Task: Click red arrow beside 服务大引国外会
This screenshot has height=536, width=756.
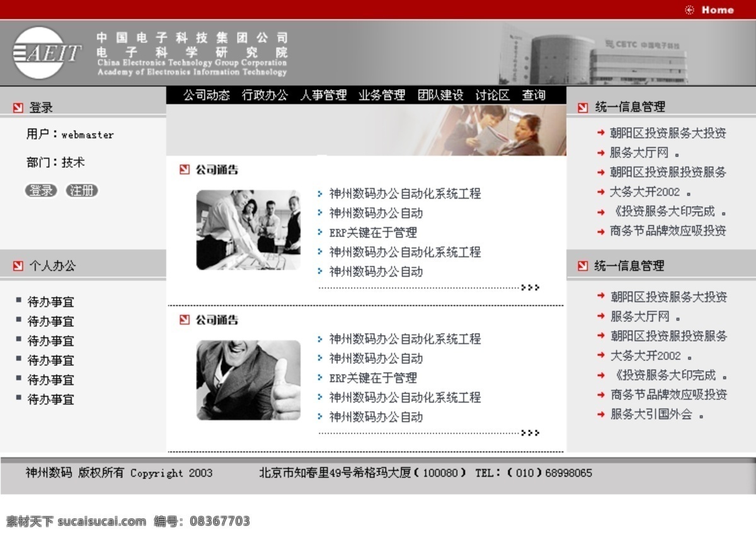Action: 601,414
